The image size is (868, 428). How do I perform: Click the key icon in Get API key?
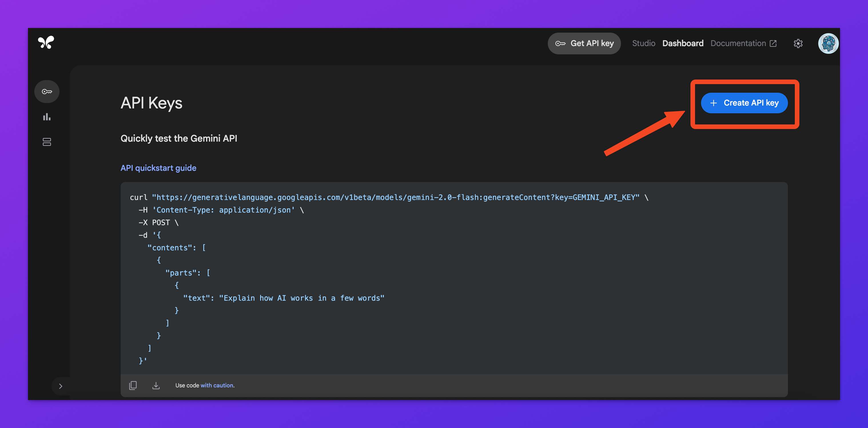(x=560, y=43)
